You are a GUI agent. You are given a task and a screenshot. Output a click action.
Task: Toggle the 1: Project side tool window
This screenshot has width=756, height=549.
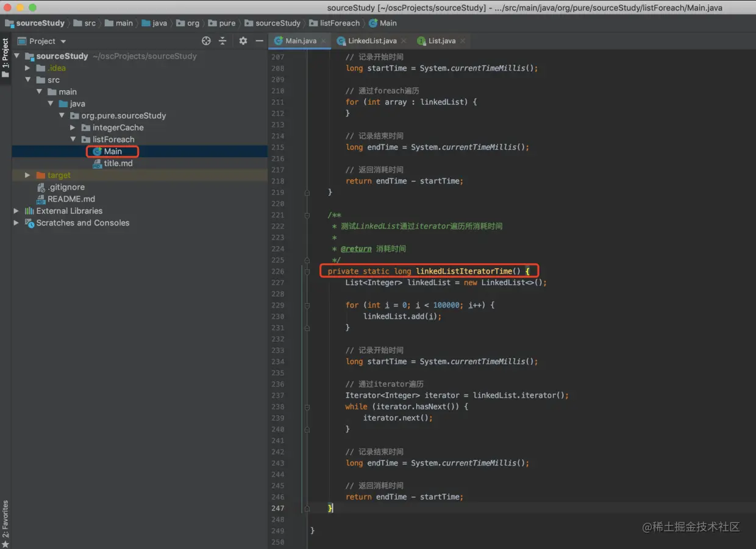click(5, 58)
